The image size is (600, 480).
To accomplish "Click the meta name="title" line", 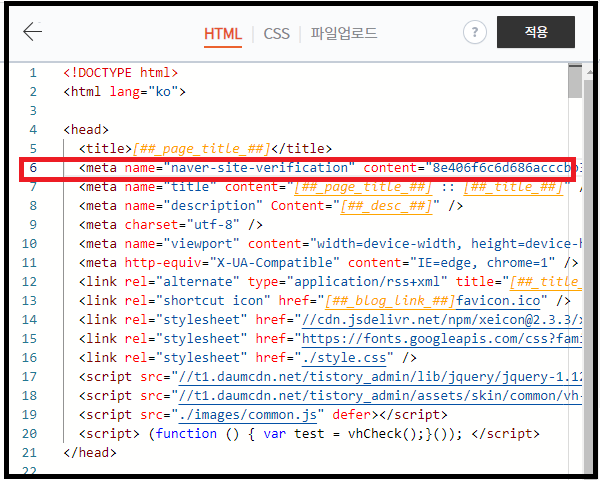I will coord(330,187).
